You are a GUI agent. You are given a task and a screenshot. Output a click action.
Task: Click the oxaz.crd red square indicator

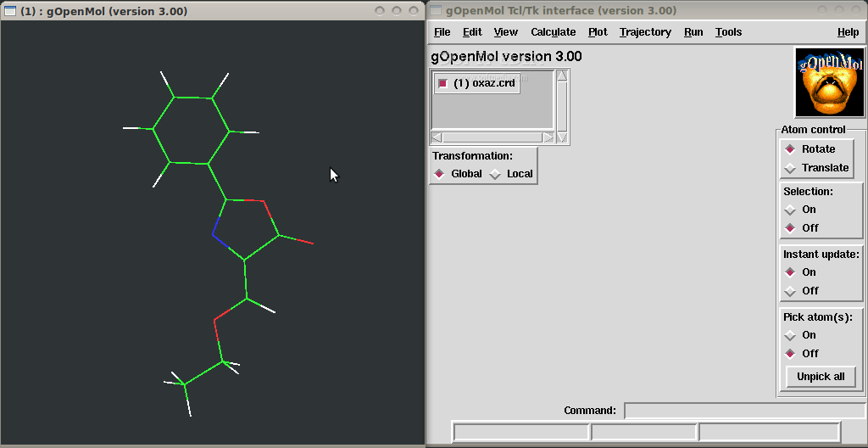click(x=442, y=84)
